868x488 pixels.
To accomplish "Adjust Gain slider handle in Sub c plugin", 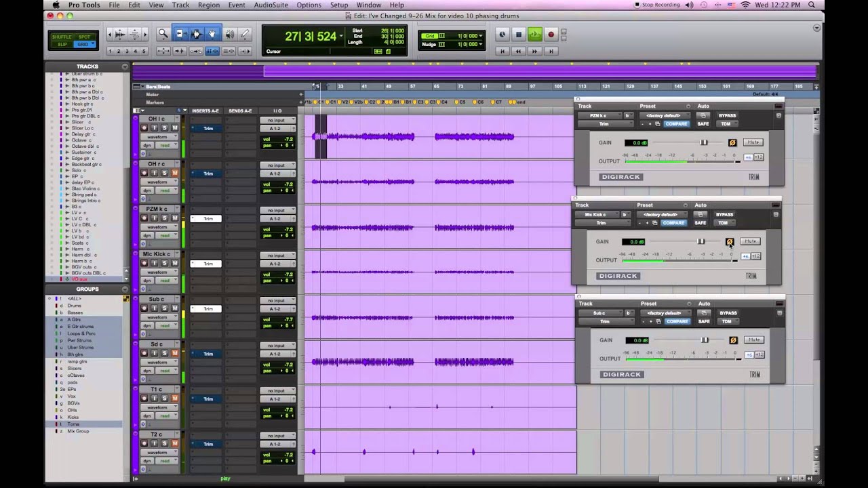I will click(705, 340).
